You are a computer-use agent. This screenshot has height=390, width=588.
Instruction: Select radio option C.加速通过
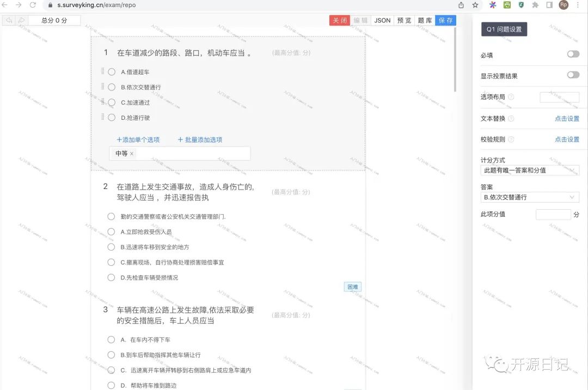(x=112, y=102)
